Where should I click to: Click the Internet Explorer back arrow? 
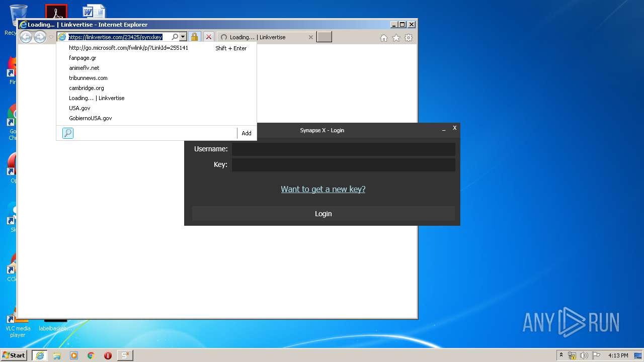26,37
